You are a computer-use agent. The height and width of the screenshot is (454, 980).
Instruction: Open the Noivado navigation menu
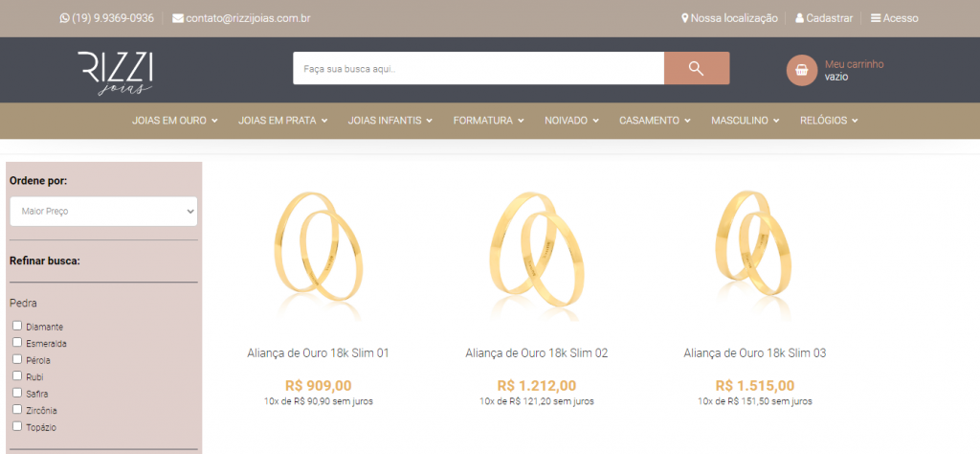[571, 121]
